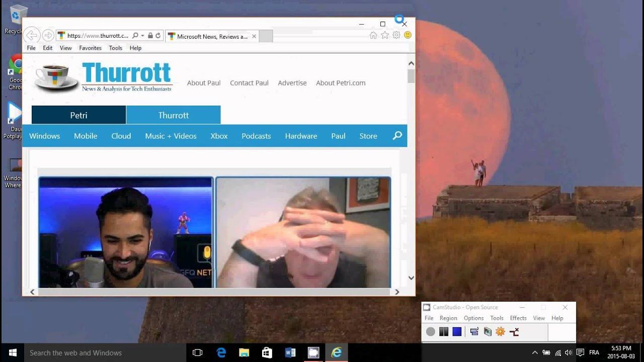Open Windows Store from taskbar
This screenshot has width=644, height=362.
pos(267,353)
